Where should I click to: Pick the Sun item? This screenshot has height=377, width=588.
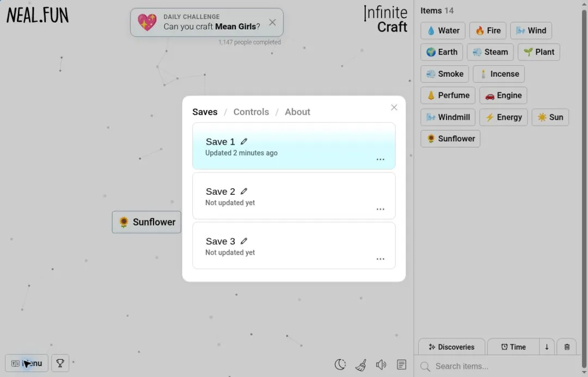pos(550,117)
